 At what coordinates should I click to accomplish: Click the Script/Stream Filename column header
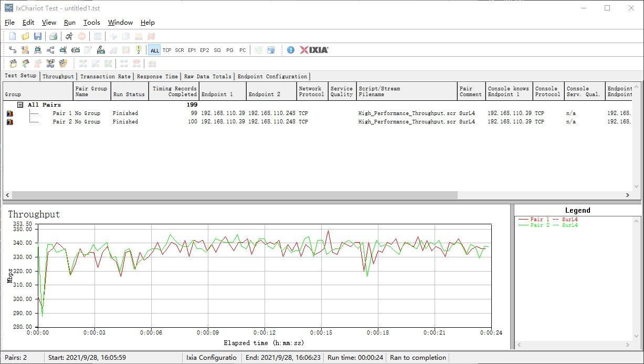[407, 91]
